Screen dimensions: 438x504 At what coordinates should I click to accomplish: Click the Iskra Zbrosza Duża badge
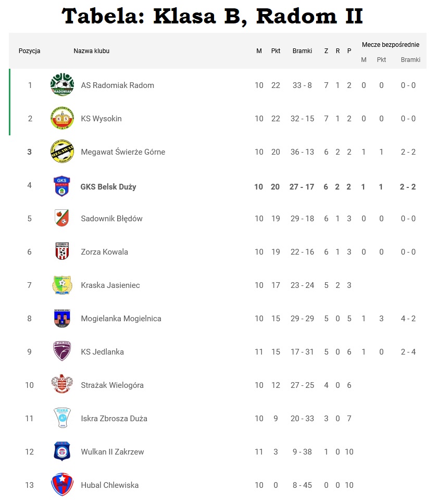62,418
